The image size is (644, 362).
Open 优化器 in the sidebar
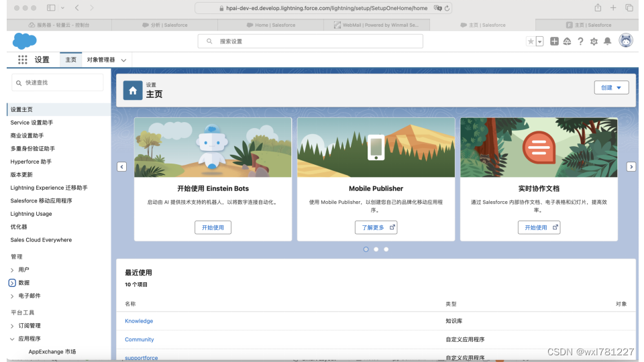[x=19, y=227]
